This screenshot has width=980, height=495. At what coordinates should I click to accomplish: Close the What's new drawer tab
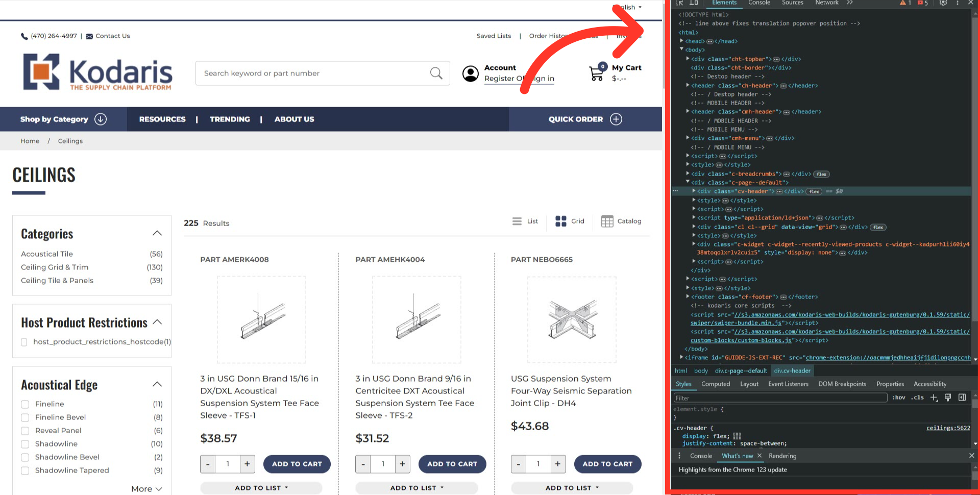point(759,456)
